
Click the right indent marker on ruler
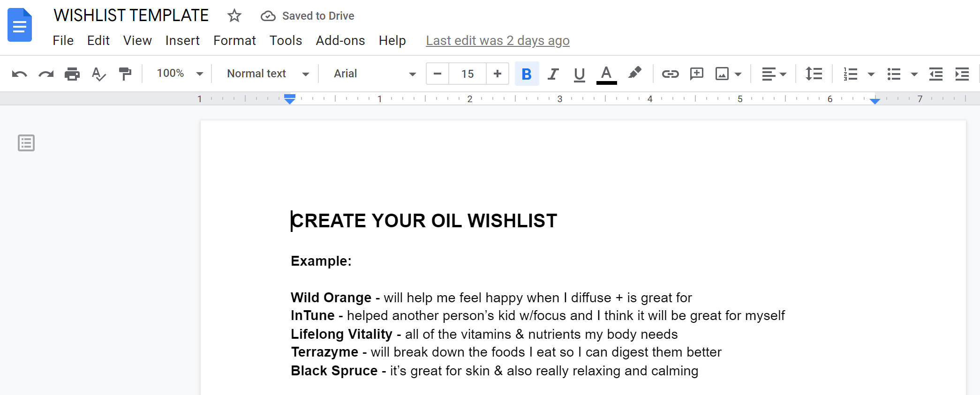[x=874, y=101]
